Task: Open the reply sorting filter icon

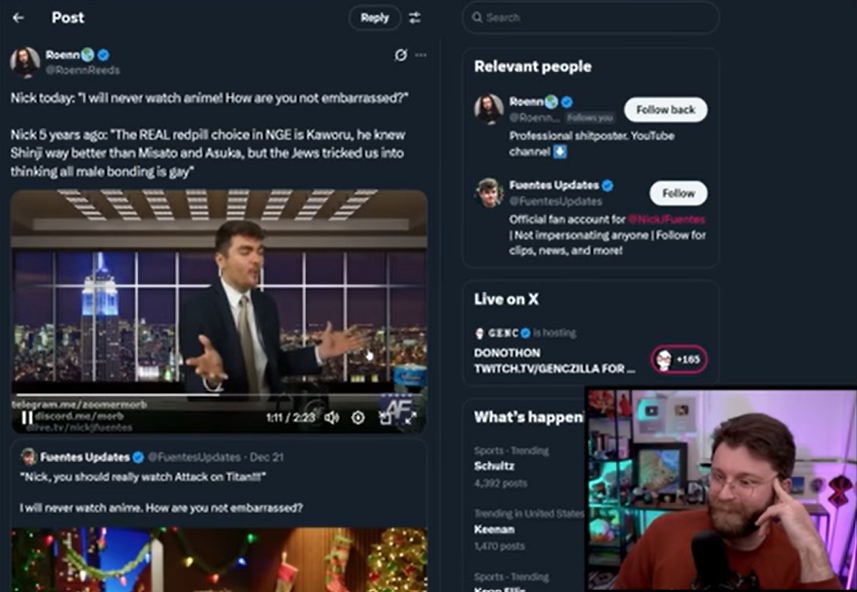Action: pos(415,18)
